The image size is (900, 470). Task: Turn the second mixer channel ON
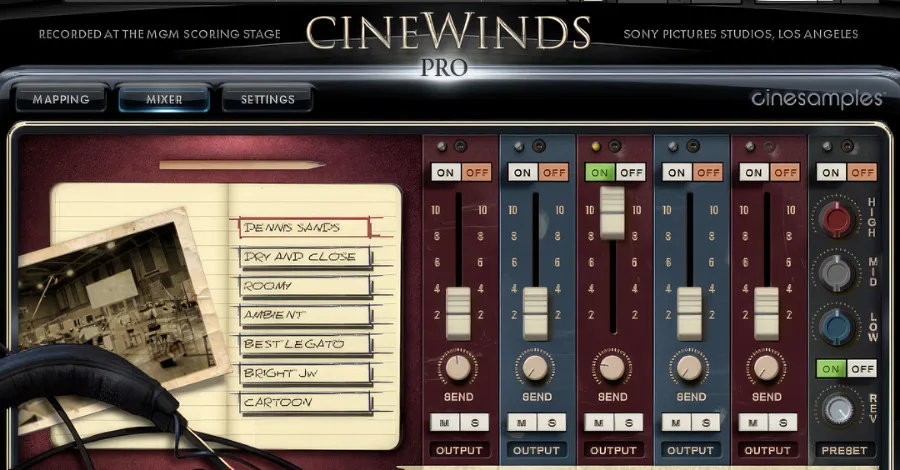(x=522, y=173)
